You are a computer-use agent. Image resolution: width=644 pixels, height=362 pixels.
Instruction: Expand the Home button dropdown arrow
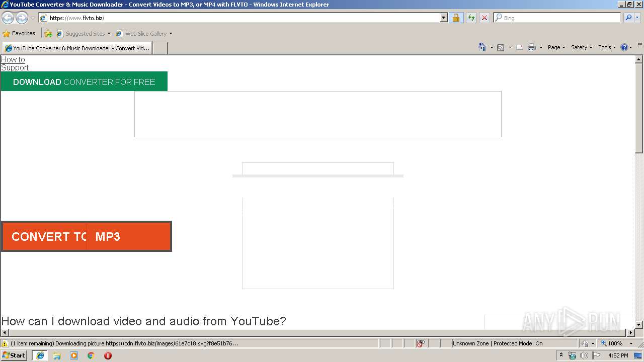[492, 47]
